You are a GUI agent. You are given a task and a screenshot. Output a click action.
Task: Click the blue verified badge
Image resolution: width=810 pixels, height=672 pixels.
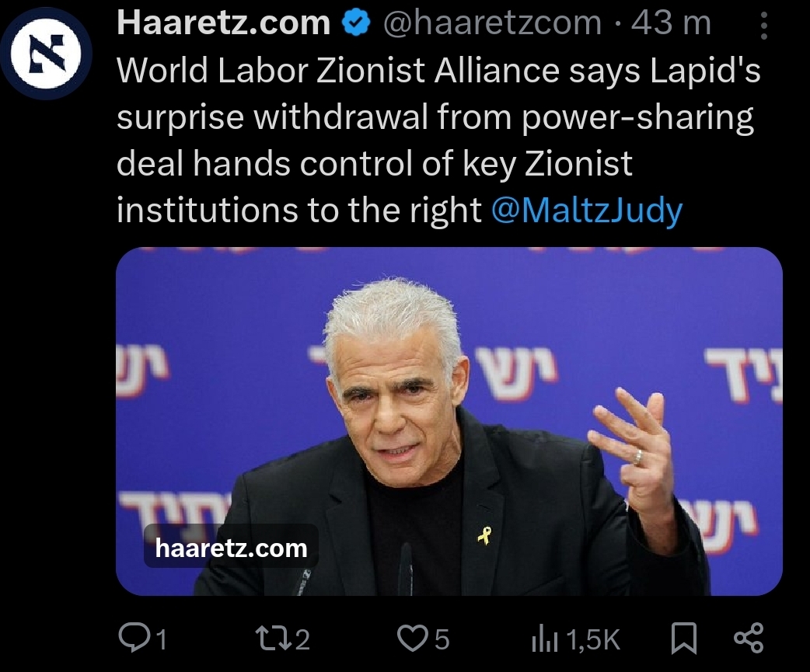tap(357, 23)
